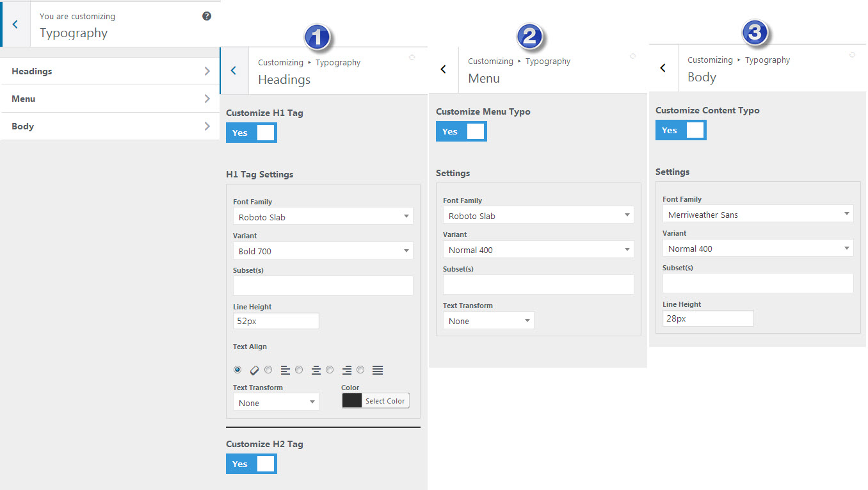Click the Select Color button

385,401
